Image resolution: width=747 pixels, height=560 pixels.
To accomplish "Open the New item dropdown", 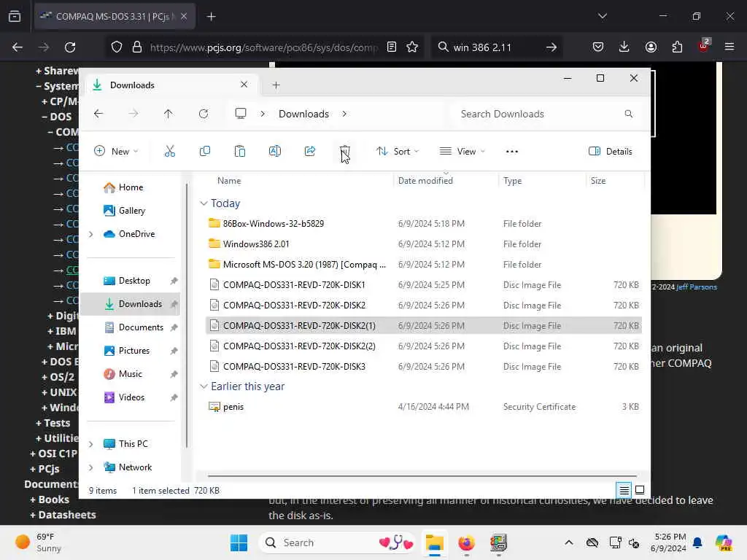I will click(116, 152).
